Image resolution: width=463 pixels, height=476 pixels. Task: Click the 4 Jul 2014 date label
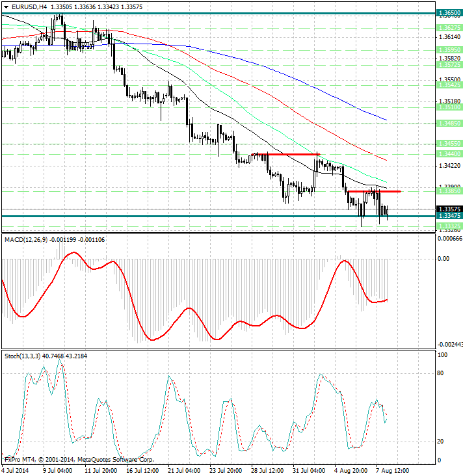tap(15, 471)
